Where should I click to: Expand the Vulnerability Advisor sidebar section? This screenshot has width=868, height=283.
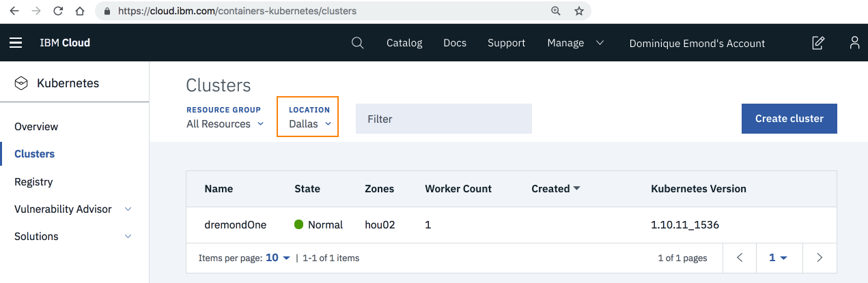click(128, 209)
